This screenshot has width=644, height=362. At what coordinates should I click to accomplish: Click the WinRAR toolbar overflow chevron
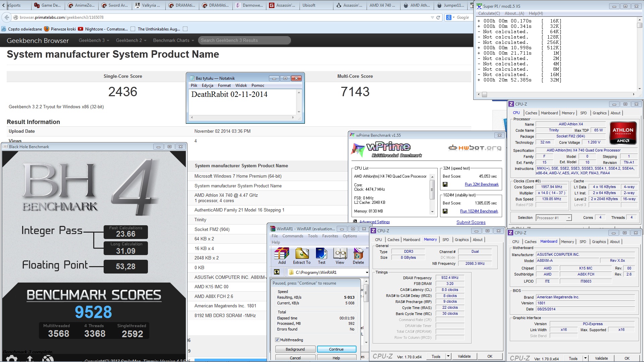[x=367, y=248]
